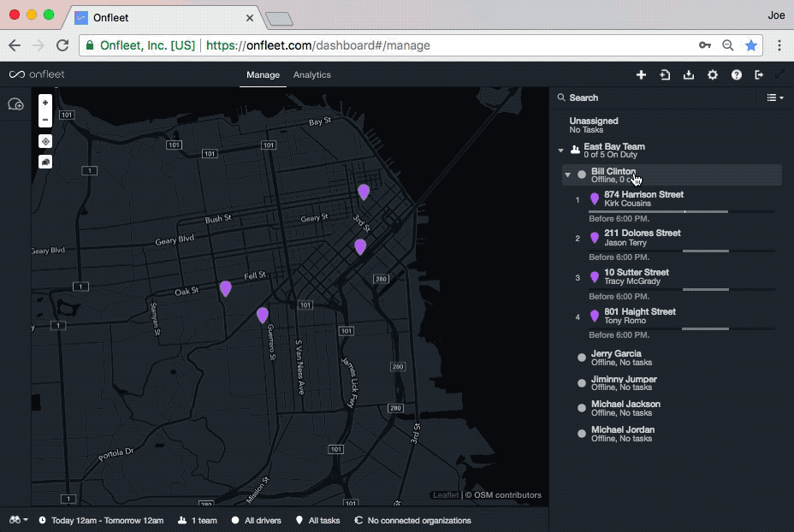Image resolution: width=794 pixels, height=532 pixels.
Task: Select the Manage tab
Action: coord(263,75)
